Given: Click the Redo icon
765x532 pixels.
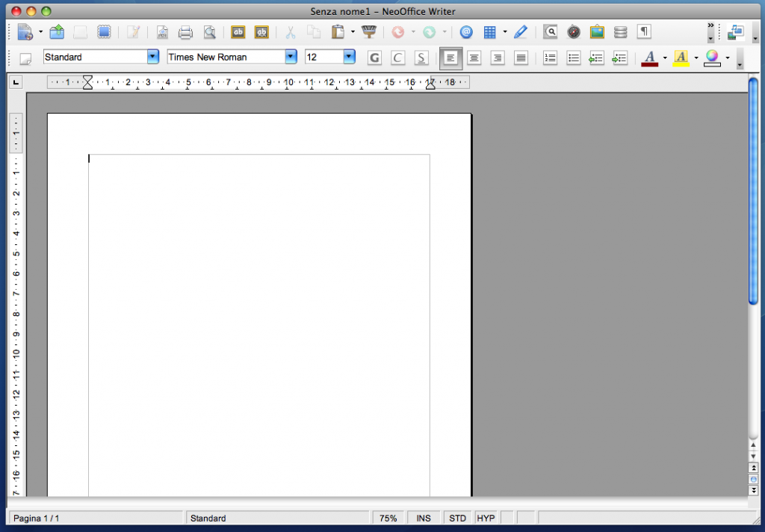Looking at the screenshot, I should tap(430, 32).
